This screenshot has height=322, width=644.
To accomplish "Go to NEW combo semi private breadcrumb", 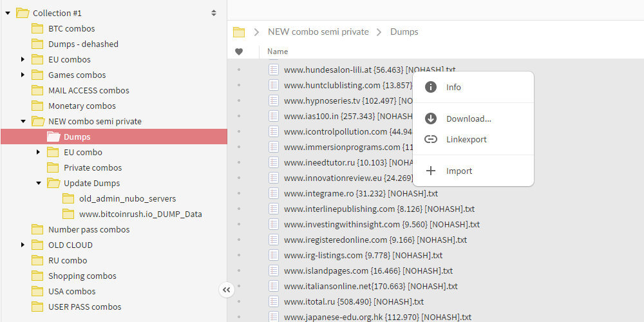I will (318, 32).
